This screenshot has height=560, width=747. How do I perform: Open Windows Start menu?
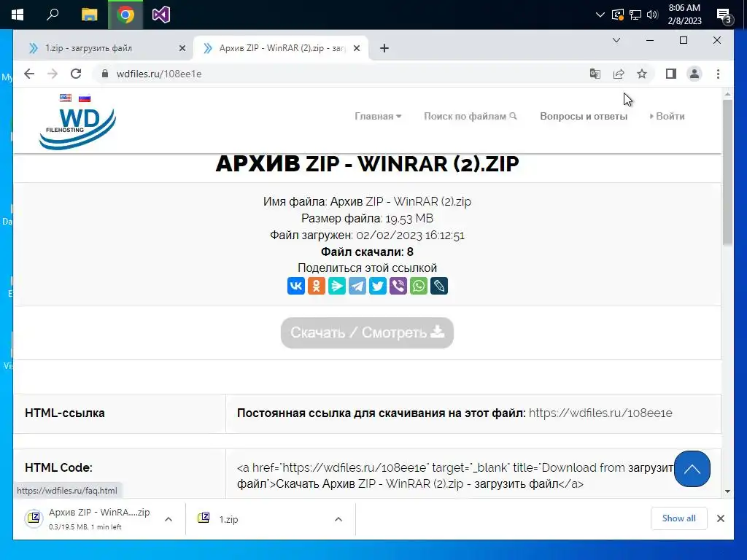click(x=18, y=15)
